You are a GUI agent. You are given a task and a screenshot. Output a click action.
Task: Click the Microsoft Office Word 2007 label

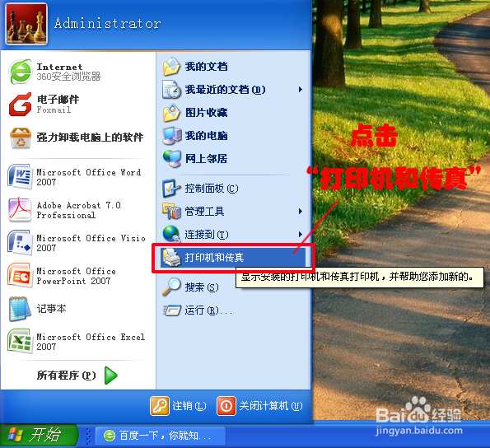click(89, 177)
